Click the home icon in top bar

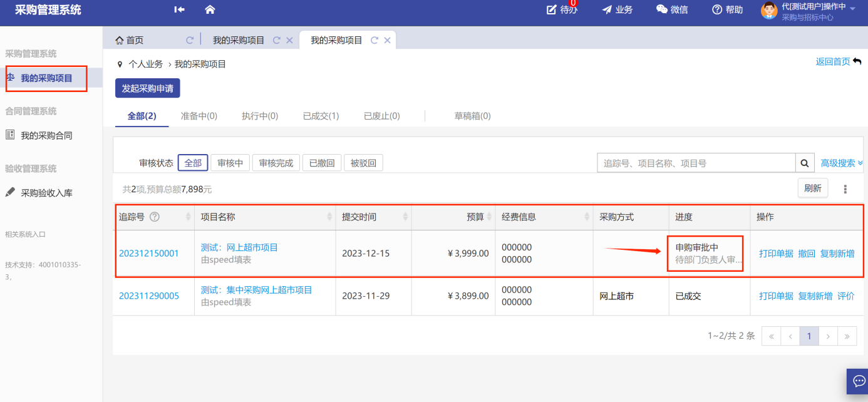(x=210, y=9)
